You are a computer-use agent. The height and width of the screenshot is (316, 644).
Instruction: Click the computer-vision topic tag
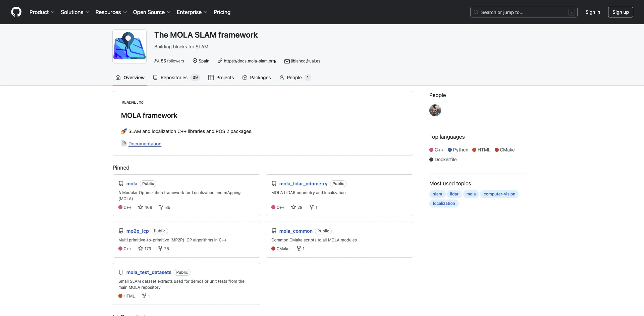point(499,194)
